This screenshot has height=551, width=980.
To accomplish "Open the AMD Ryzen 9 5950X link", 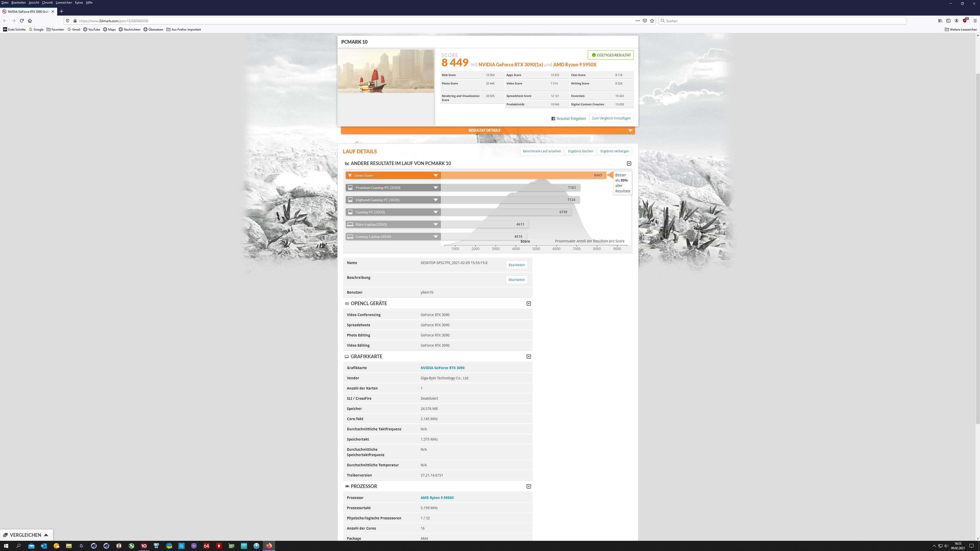I will click(x=437, y=498).
